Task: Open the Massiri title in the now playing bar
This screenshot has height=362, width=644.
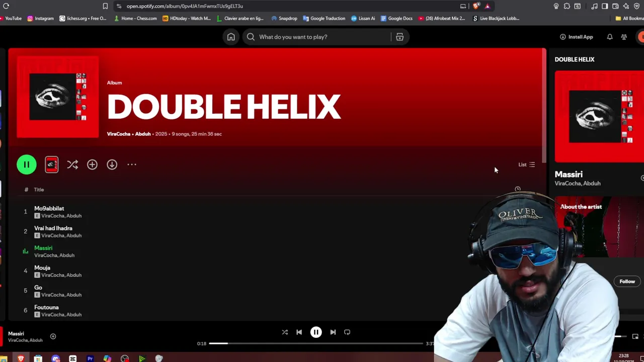Action: 16,333
